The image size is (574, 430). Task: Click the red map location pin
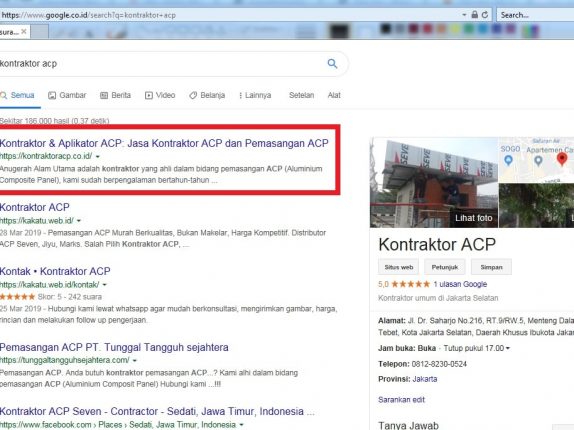562,158
